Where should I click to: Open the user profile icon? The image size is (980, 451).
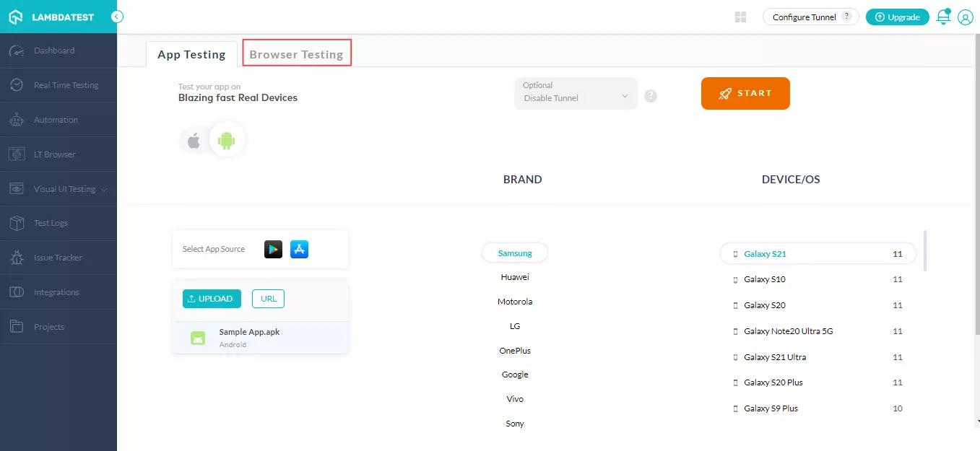(966, 17)
